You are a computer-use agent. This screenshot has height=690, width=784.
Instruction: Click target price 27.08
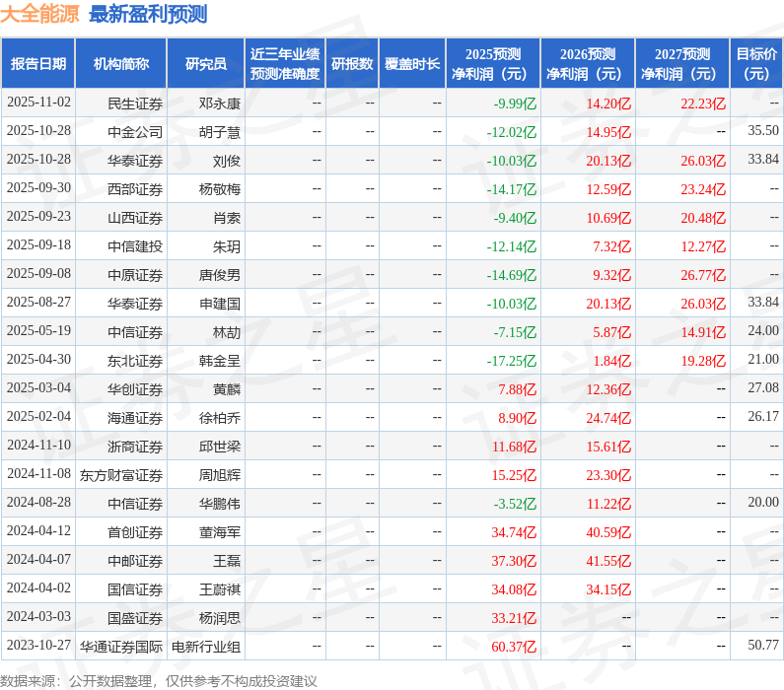point(763,387)
